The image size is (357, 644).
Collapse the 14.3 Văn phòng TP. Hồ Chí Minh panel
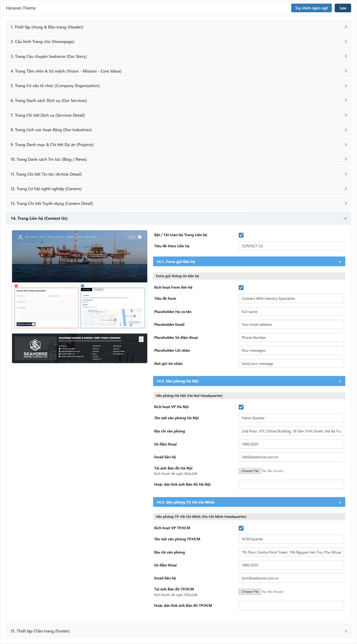tap(249, 502)
